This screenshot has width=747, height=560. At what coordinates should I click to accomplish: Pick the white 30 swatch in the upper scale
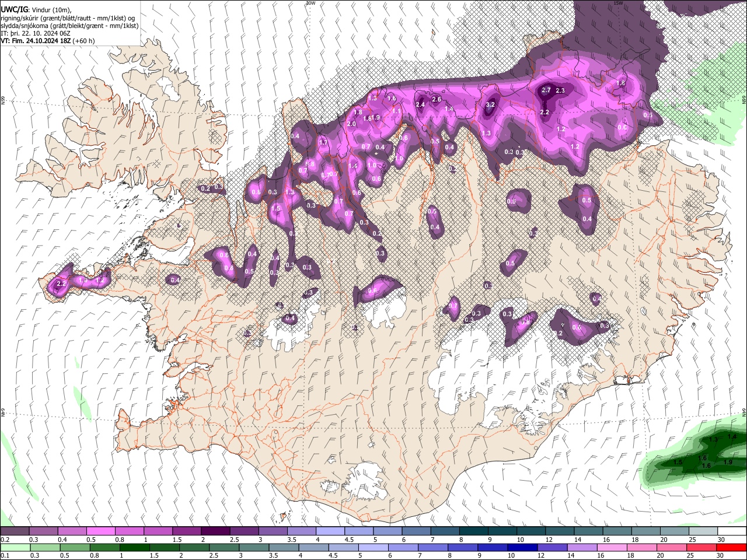click(732, 531)
